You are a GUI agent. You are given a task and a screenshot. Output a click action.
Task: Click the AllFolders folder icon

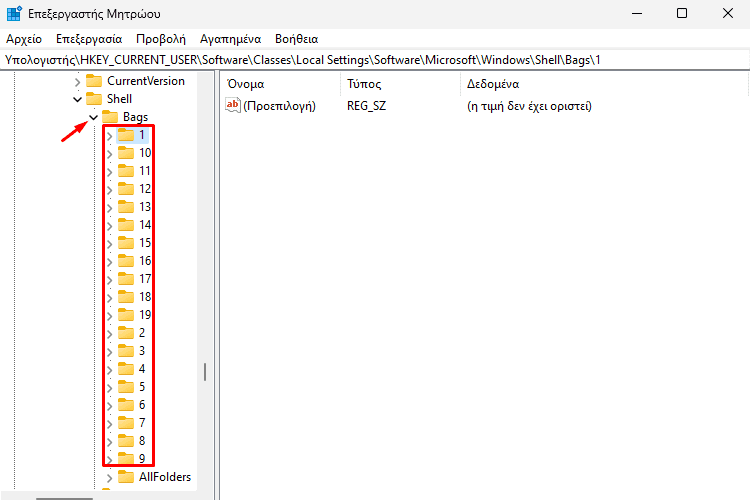click(126, 477)
